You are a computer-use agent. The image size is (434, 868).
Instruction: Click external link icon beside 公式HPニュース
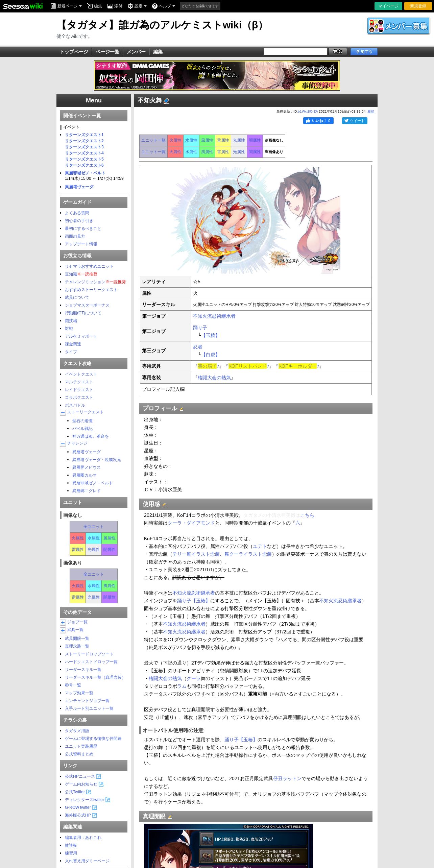99,776
